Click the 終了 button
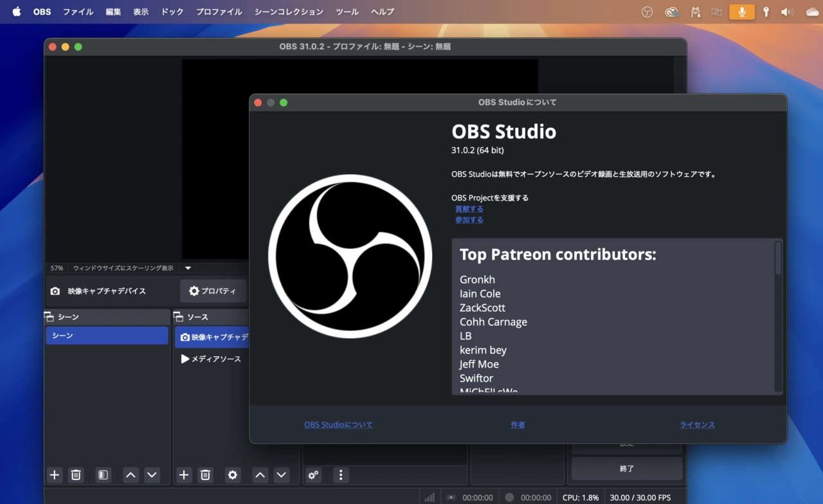Screen dimensions: 823x504 [x=626, y=469]
